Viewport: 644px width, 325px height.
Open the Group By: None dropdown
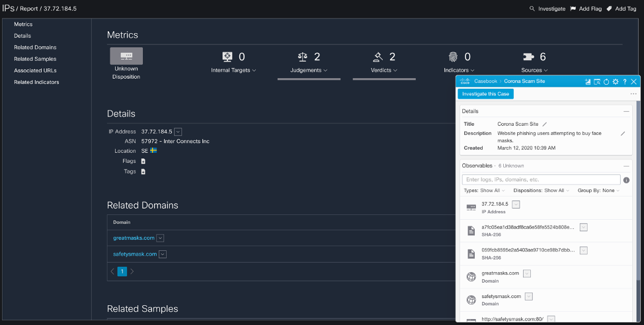click(597, 191)
